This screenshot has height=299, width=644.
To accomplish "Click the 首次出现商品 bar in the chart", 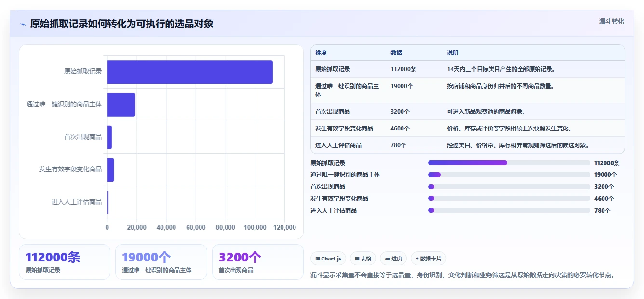I will 109,137.
